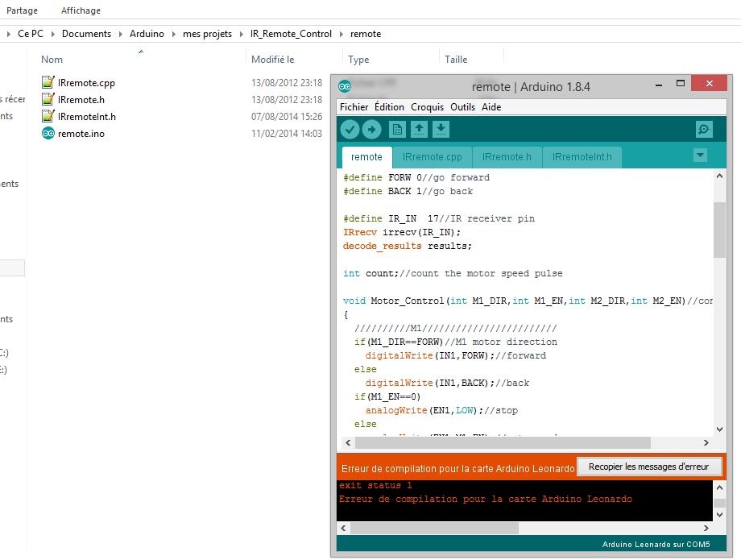The height and width of the screenshot is (560, 741).
Task: Click the Open sketch up-arrow icon
Action: [419, 129]
